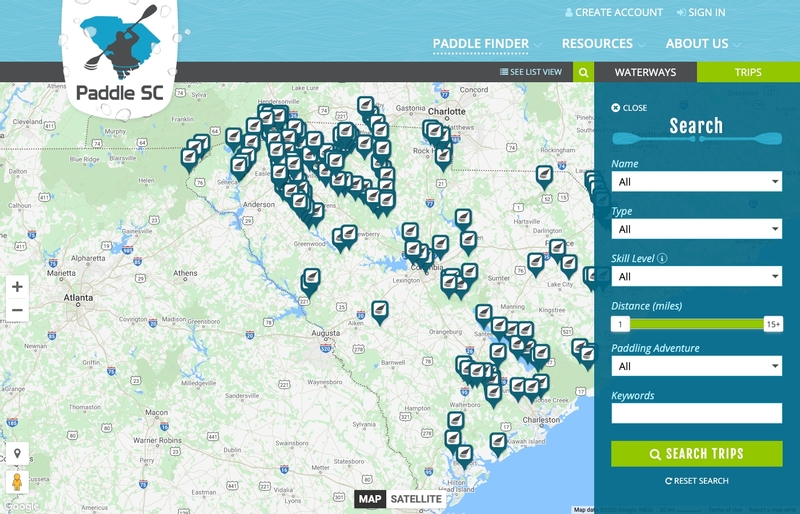Viewport: 800px width, 514px height.
Task: Click the Skill Level info icon
Action: (x=662, y=258)
